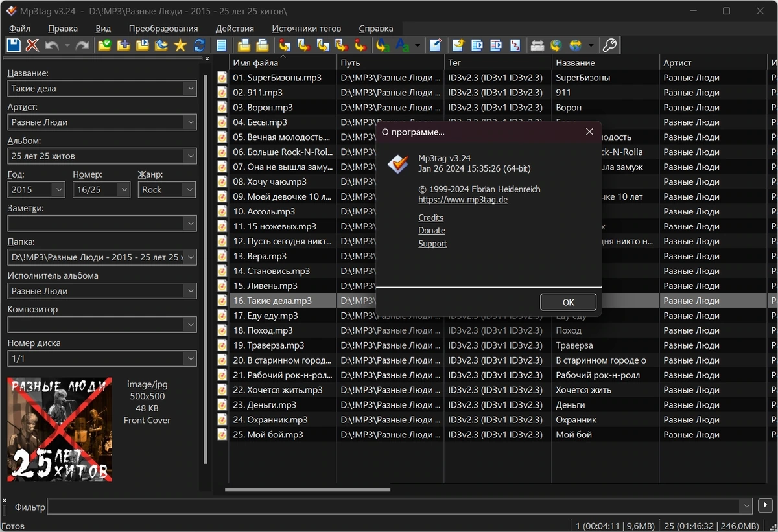Open the Файл menu
Image resolution: width=778 pixels, height=532 pixels.
[x=20, y=29]
